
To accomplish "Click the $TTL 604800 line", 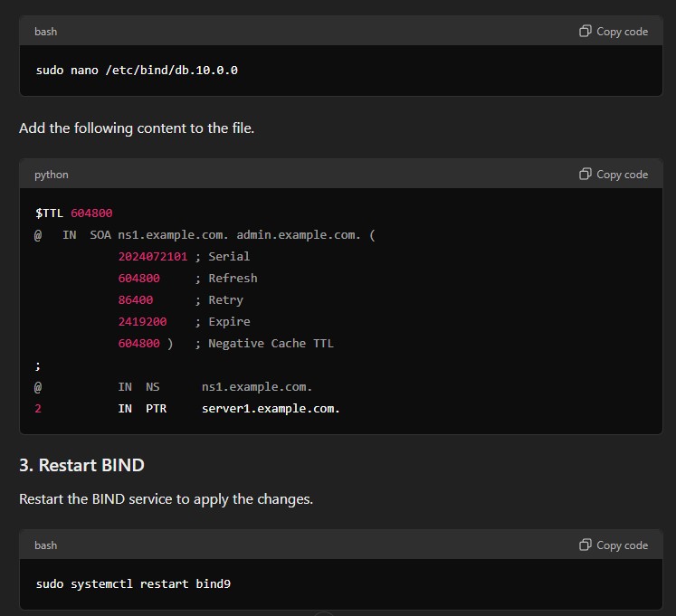I will 74,213.
